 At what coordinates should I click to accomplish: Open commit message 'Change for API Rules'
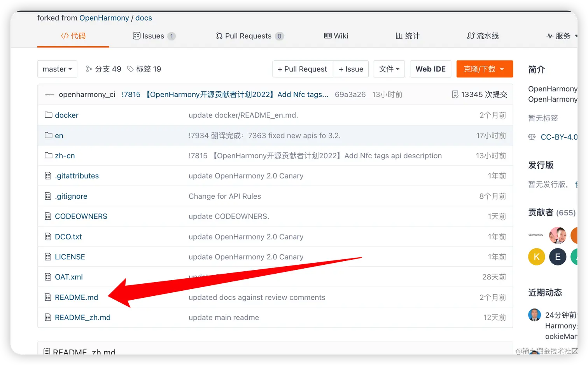(x=225, y=196)
